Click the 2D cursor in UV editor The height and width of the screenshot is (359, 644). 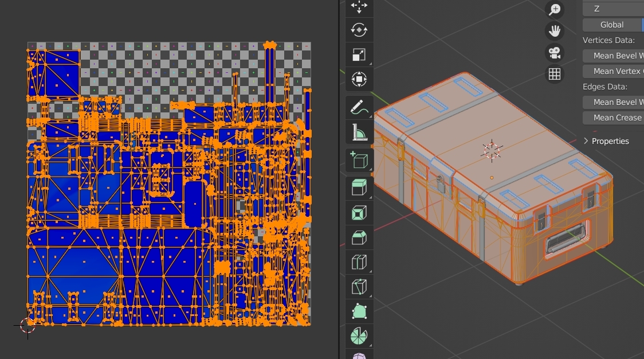click(28, 326)
